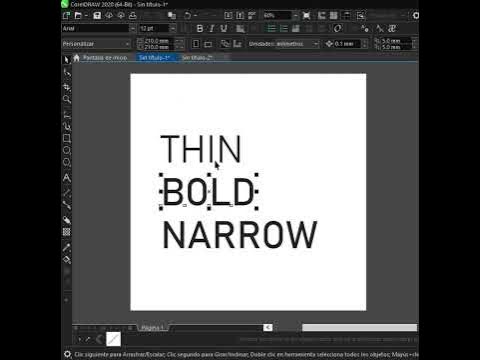Adjust the nudge distance stepper
The width and height of the screenshot is (480, 360).
(365, 44)
